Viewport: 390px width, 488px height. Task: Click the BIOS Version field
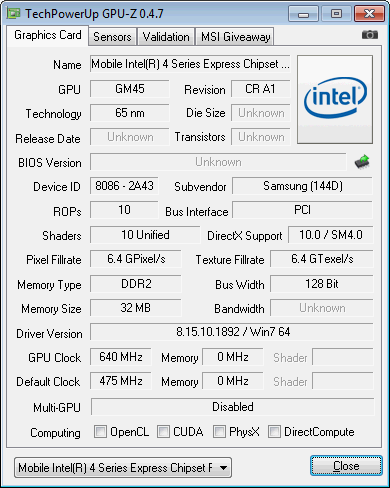point(218,162)
